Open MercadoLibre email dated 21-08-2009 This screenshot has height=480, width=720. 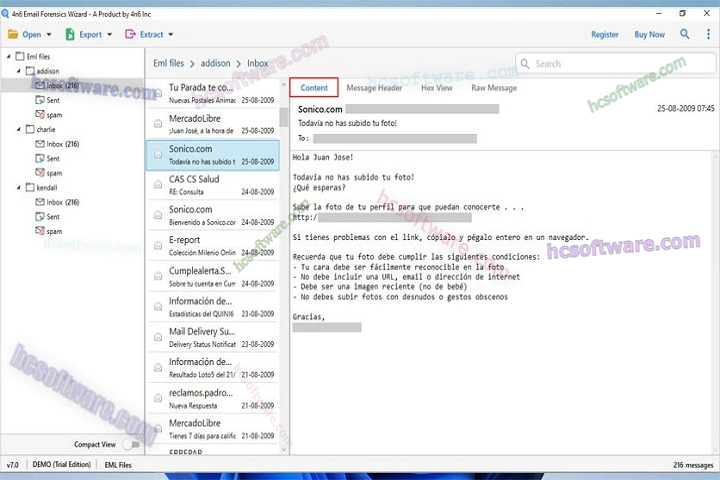pyautogui.click(x=213, y=429)
